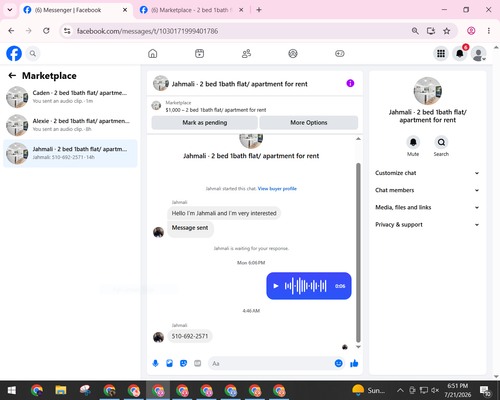
Task: Click the audio clip waveform
Action: (305, 286)
